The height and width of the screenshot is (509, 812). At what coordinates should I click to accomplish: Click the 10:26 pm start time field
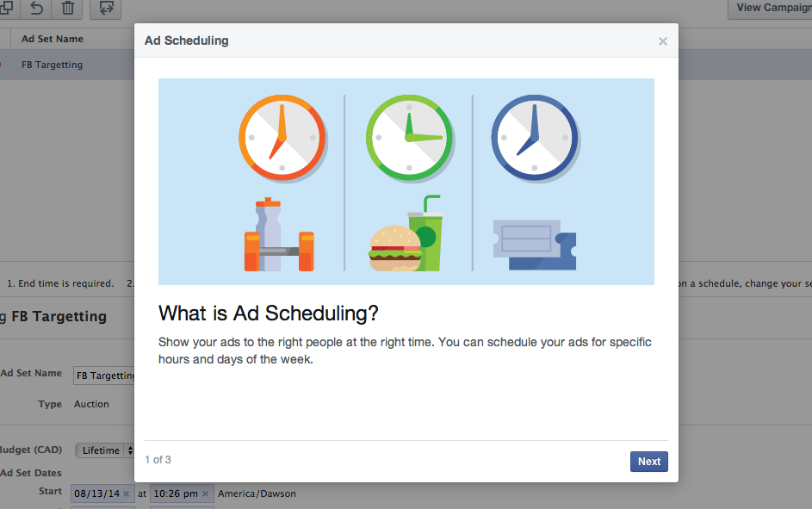pyautogui.click(x=176, y=494)
